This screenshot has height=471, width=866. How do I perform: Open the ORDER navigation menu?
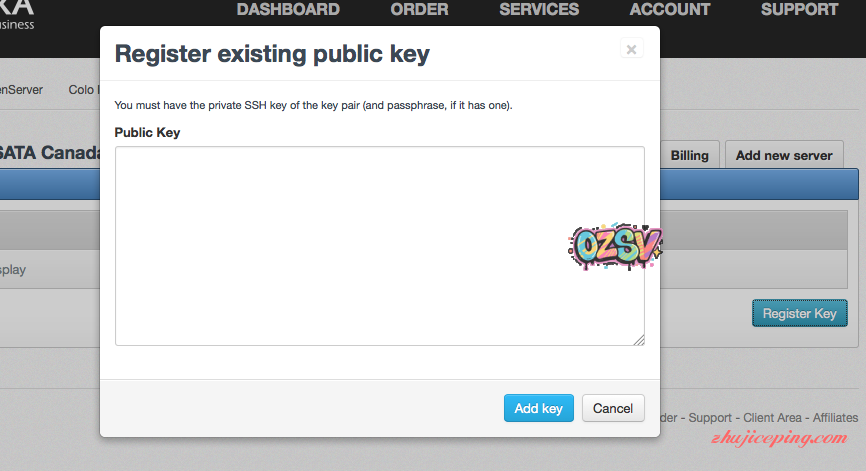pyautogui.click(x=419, y=10)
